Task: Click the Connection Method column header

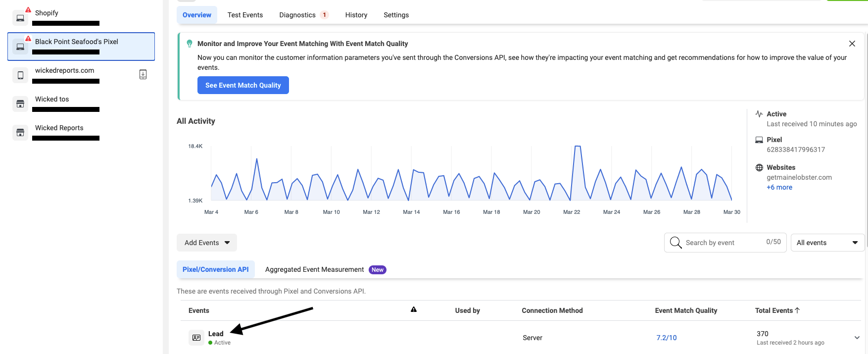Action: click(552, 310)
